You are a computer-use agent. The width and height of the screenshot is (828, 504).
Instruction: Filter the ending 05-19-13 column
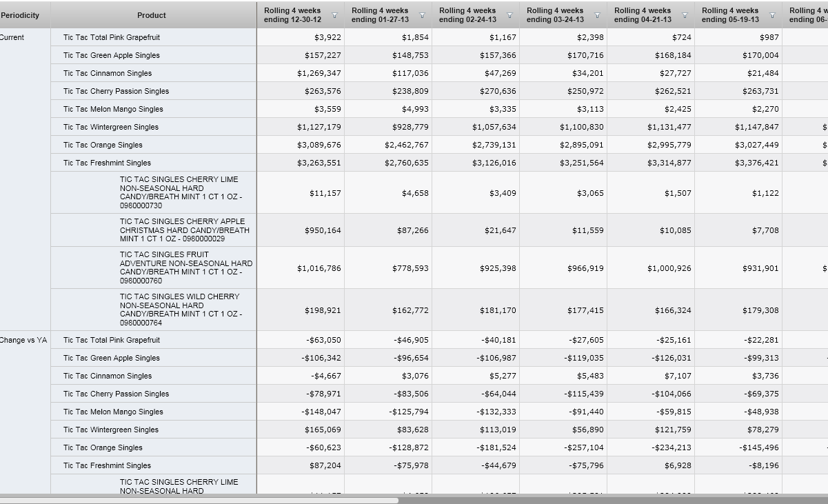point(773,15)
